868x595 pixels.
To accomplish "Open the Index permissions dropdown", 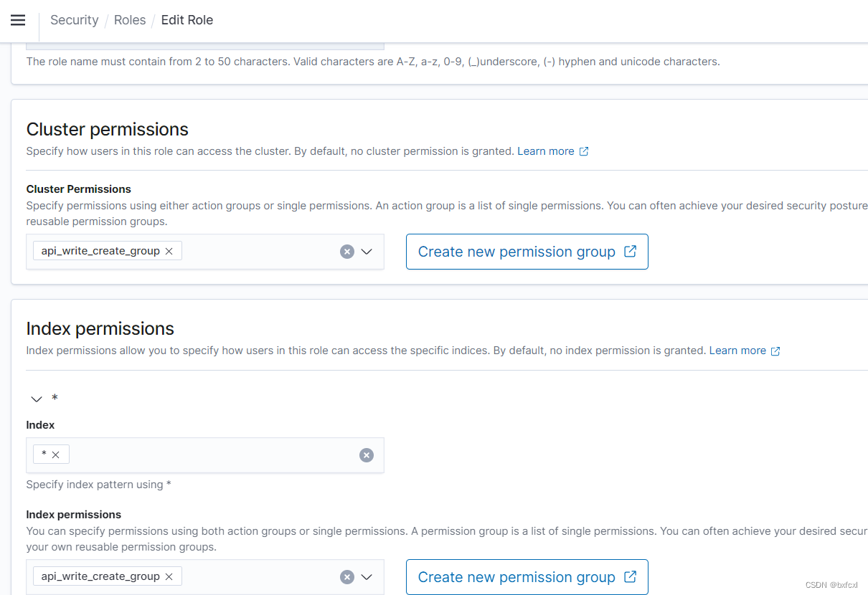I will pos(367,576).
